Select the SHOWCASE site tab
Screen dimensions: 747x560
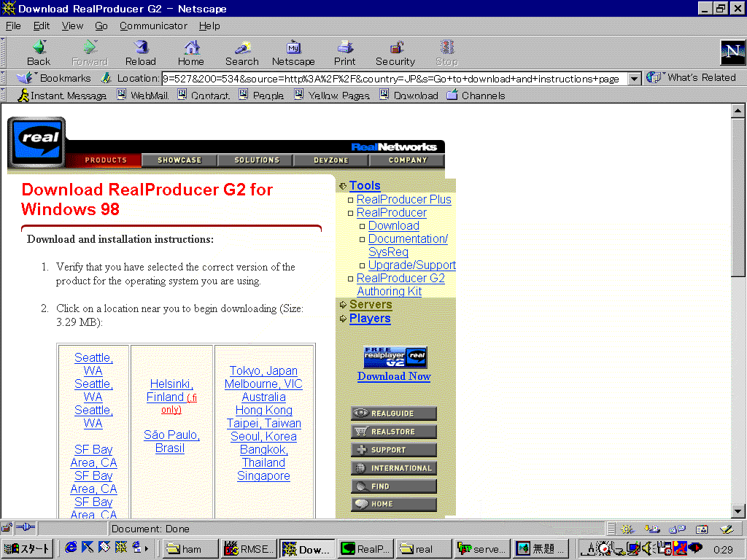tap(179, 160)
